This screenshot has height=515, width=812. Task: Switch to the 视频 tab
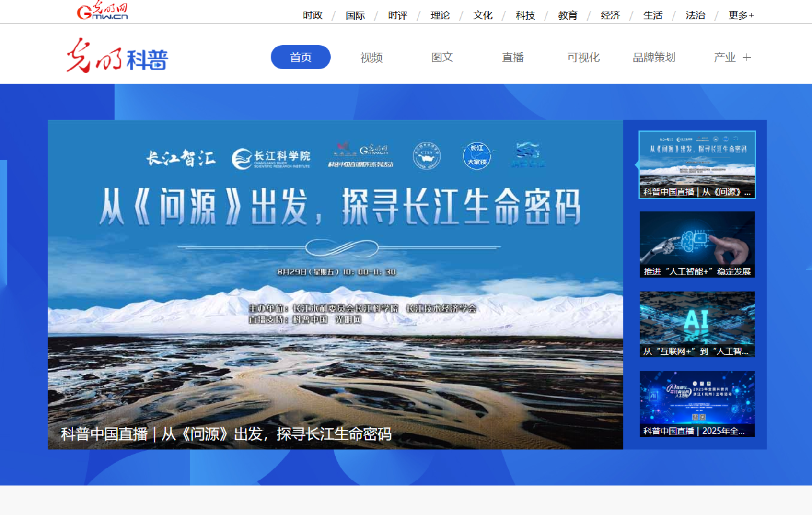click(x=371, y=58)
